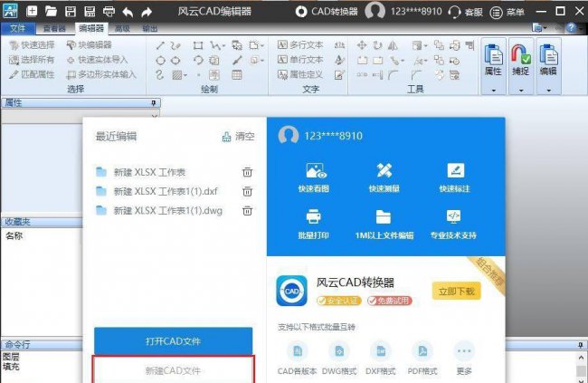588x383 pixels.
Task: Click the new file icon in title bar
Action: [32, 11]
